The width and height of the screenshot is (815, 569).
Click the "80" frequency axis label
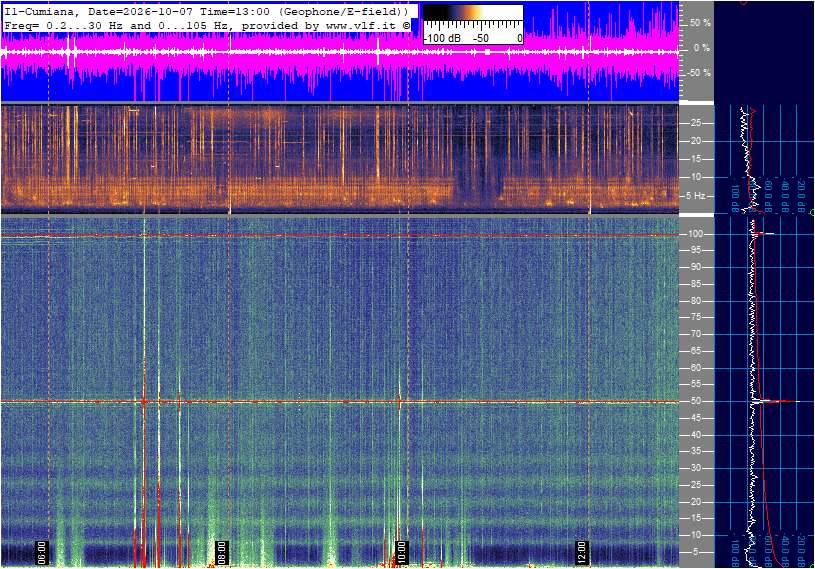coord(695,301)
